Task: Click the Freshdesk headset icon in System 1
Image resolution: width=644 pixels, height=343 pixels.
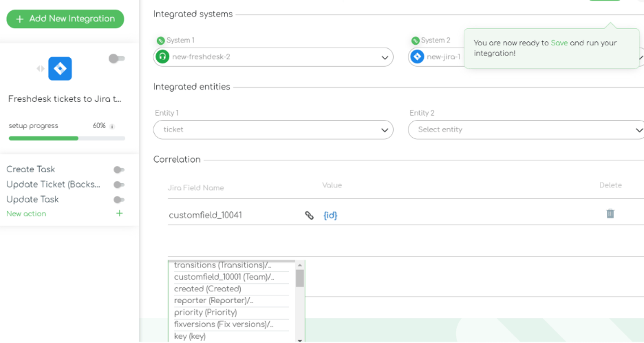Action: click(x=162, y=56)
